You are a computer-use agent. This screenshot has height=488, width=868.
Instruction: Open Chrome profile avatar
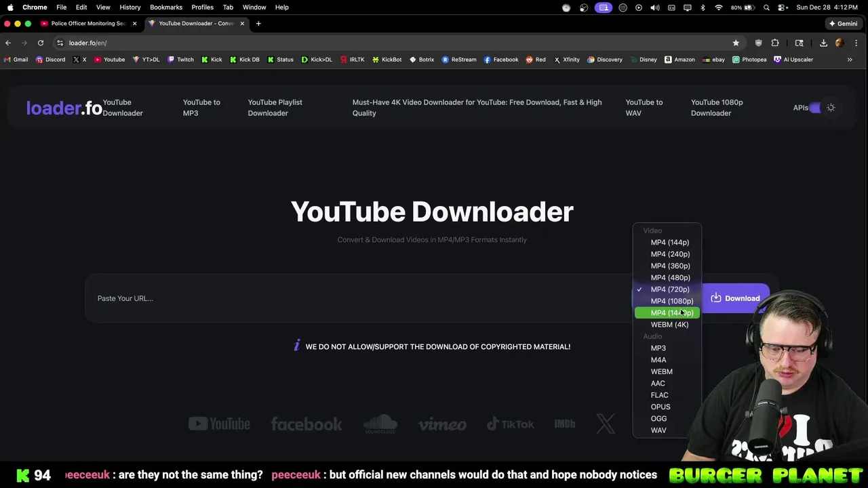840,43
